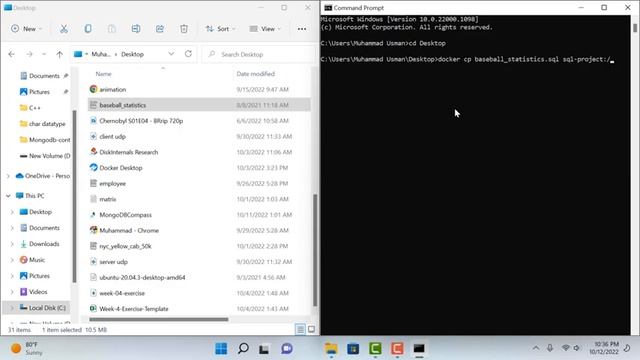
Task: Open New Volume drive in Quick access
Action: (49, 156)
